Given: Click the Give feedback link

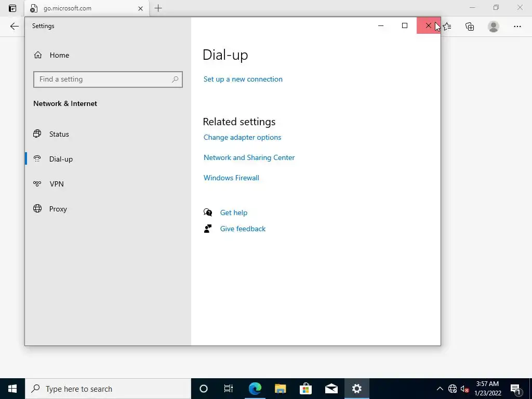Looking at the screenshot, I should (243, 229).
